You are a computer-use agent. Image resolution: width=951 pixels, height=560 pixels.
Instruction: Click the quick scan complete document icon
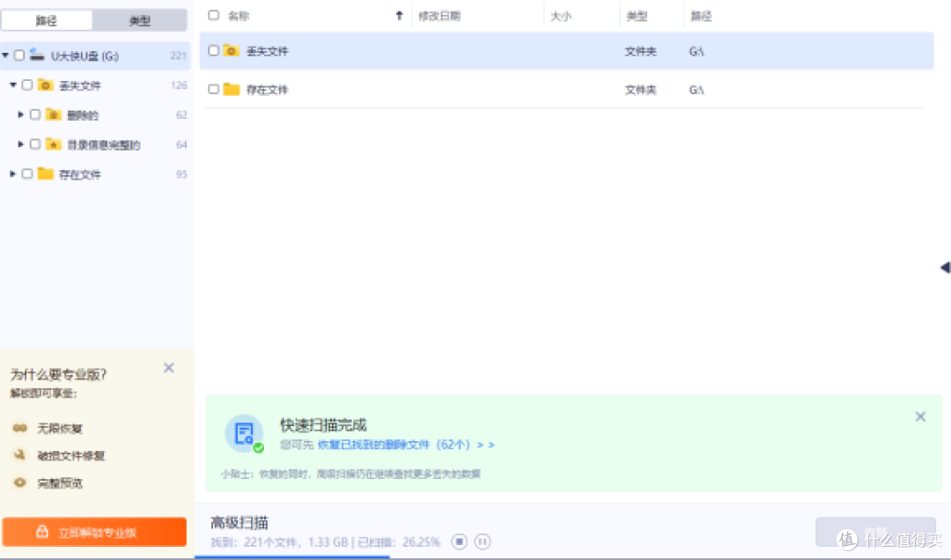click(x=245, y=433)
